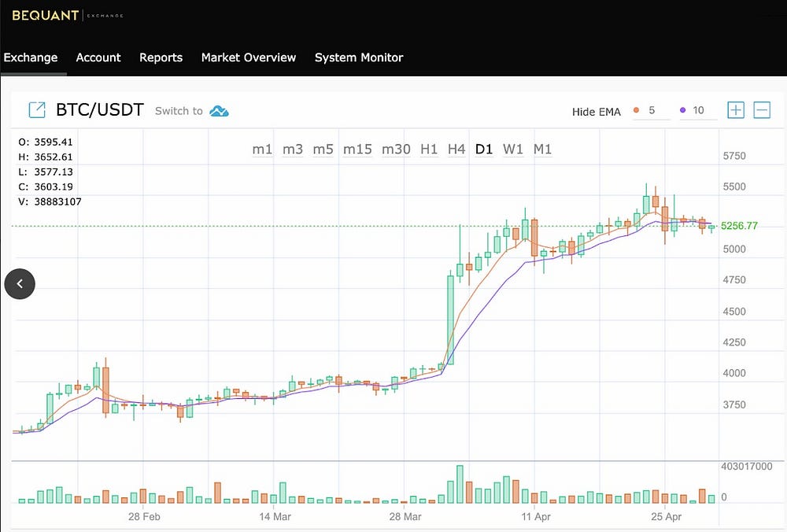
Task: Open the Account tab
Action: pyautogui.click(x=98, y=57)
